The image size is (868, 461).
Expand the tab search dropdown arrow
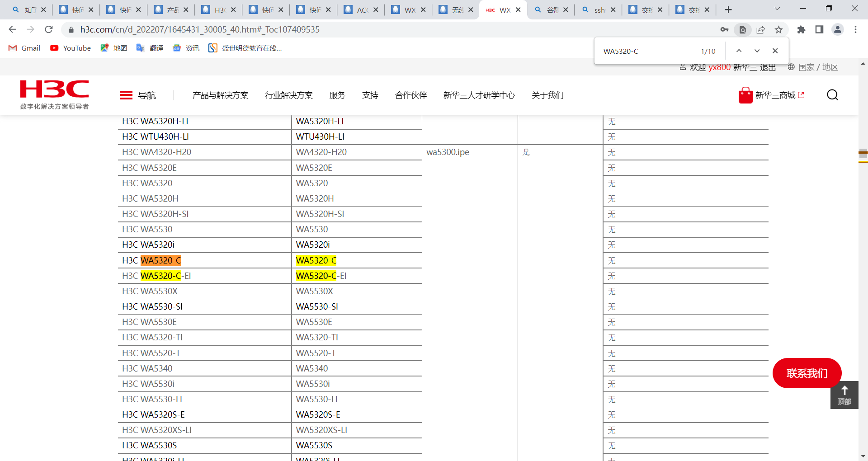pyautogui.click(x=777, y=9)
